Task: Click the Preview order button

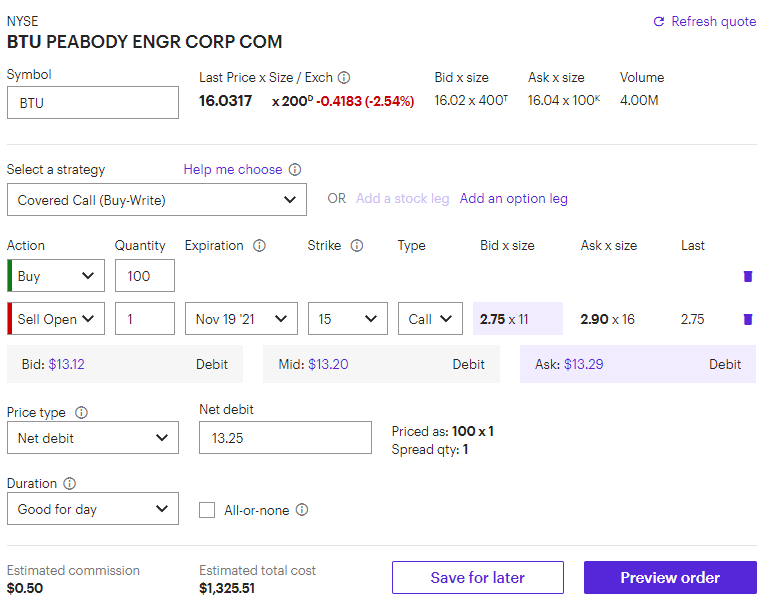Action: click(x=670, y=578)
